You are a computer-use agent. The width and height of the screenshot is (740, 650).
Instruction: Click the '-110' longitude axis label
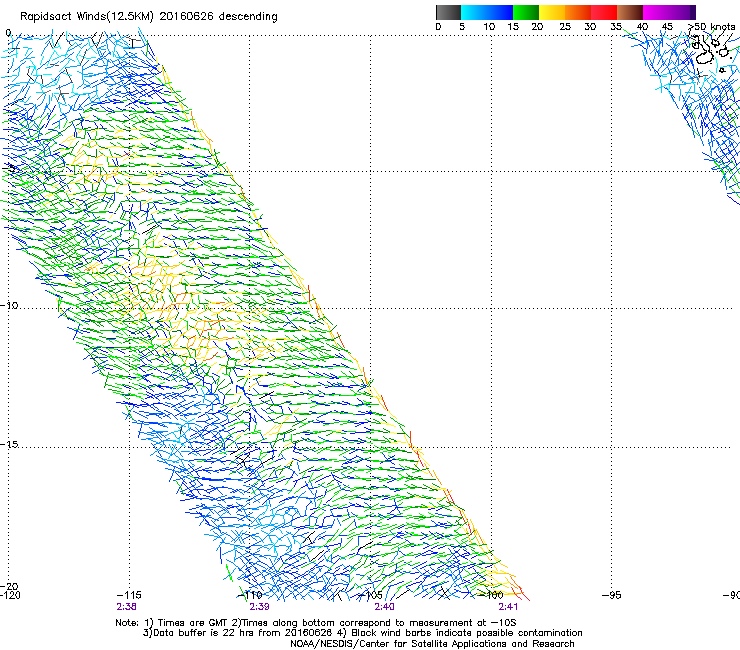250,595
